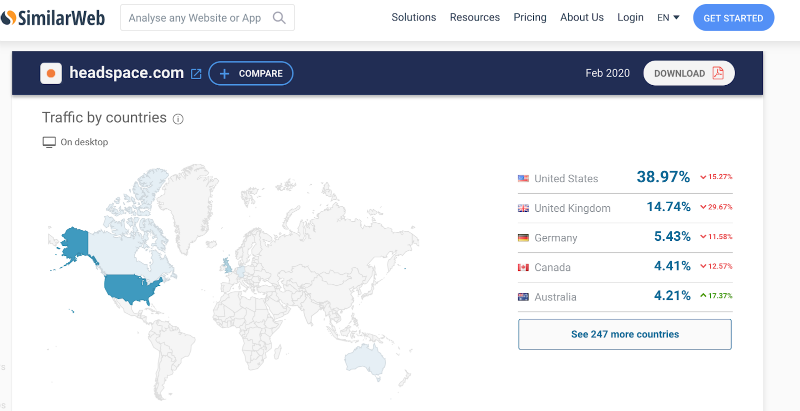Click the PDF download icon
The image size is (800, 411).
coord(718,73)
